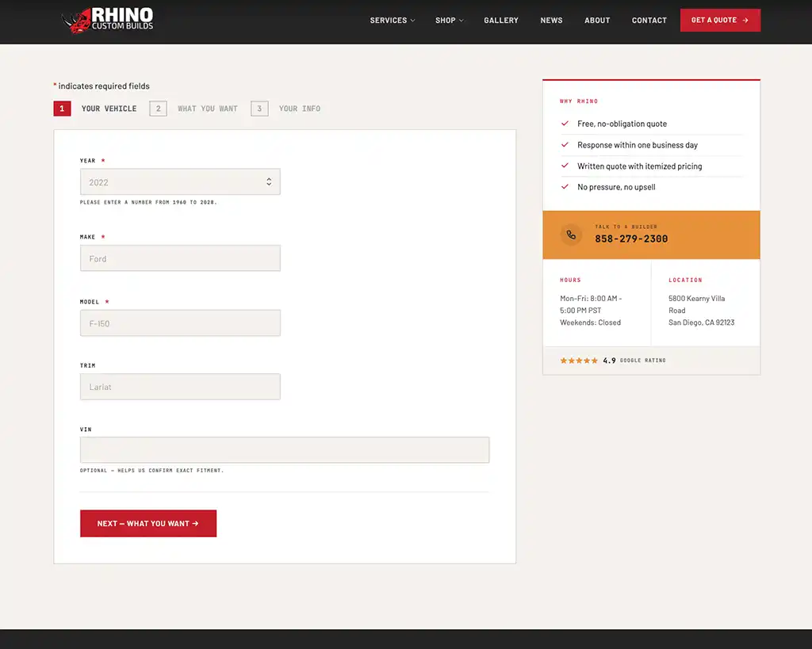This screenshot has width=812, height=649.
Task: Click the checkmark beside Response within one business day
Action: point(565,144)
